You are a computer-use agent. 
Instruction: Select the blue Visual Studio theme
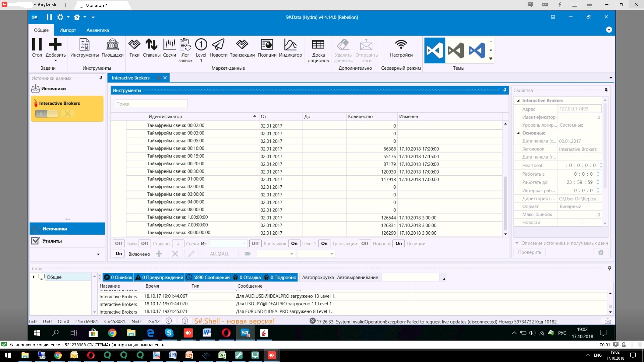coord(435,51)
